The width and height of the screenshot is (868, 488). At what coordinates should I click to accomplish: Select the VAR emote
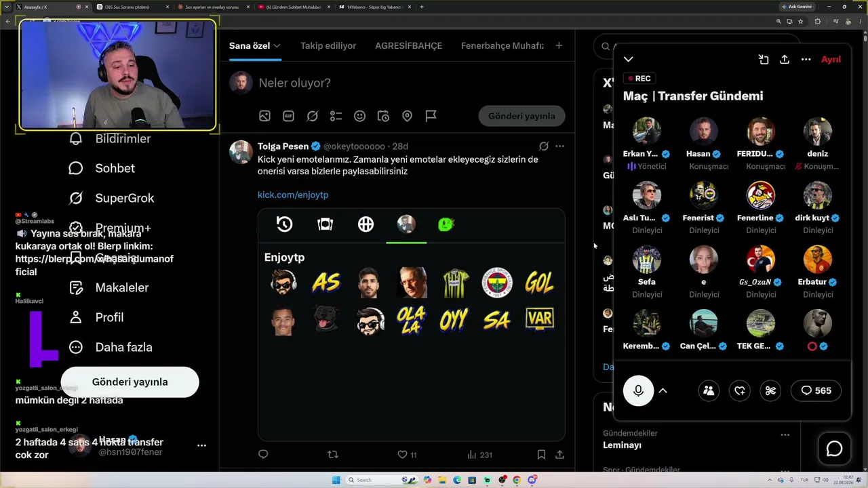tap(539, 319)
